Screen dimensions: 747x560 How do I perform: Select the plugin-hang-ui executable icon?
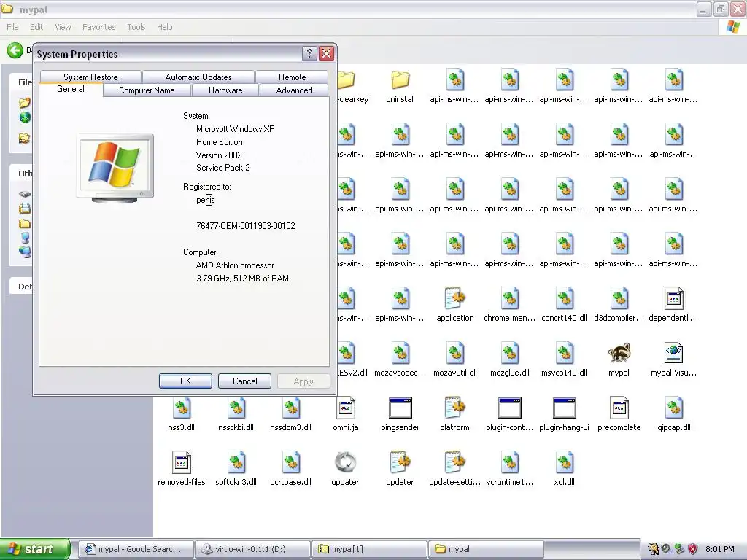(564, 408)
